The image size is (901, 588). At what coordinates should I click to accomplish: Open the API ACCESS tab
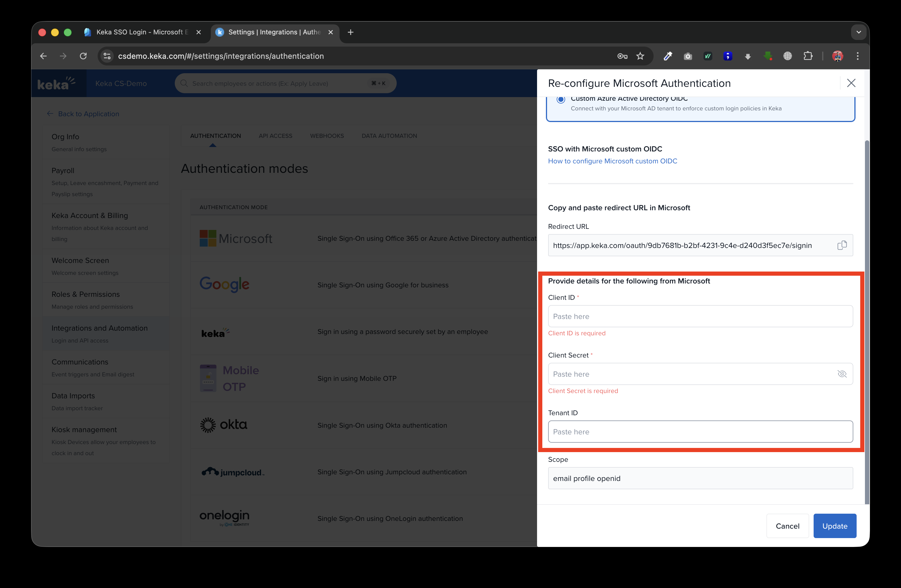[275, 136]
